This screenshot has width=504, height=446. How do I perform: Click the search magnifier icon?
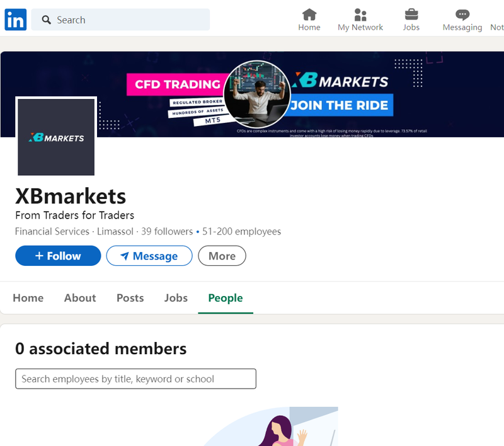(x=46, y=20)
